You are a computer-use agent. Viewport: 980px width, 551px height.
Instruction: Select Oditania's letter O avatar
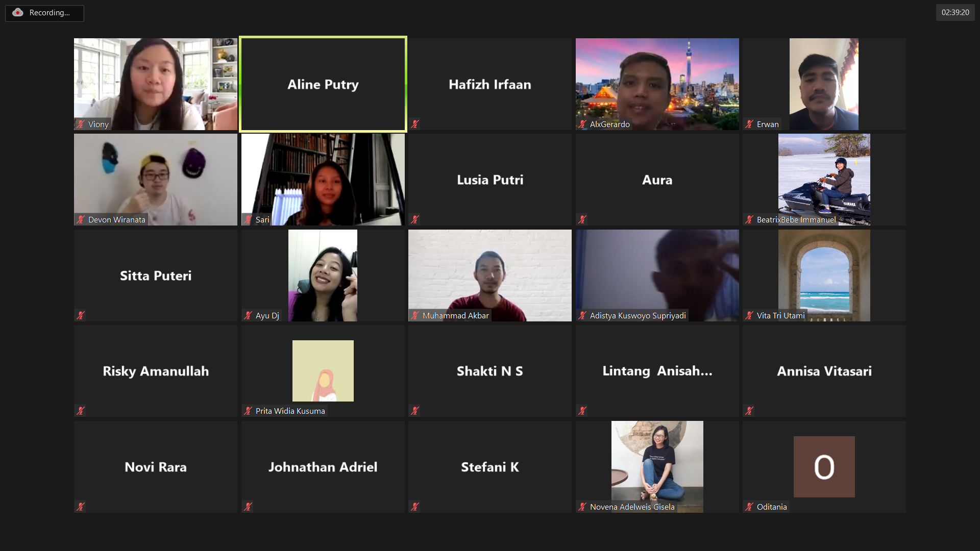[x=824, y=467]
